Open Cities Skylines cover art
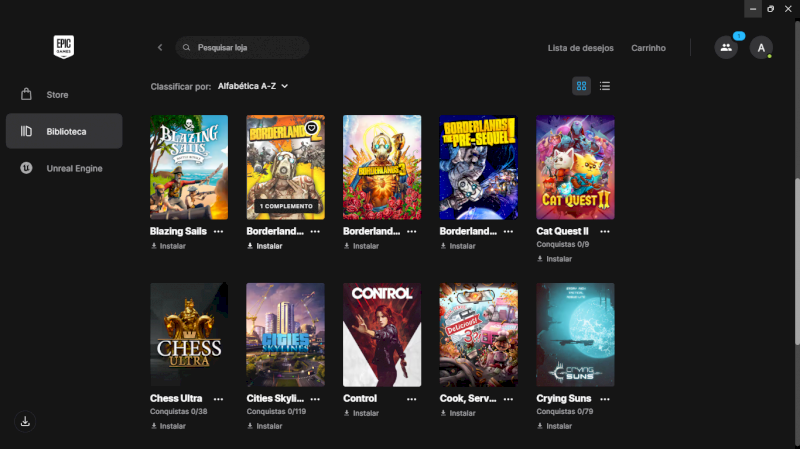Image resolution: width=800 pixels, height=449 pixels. point(285,335)
